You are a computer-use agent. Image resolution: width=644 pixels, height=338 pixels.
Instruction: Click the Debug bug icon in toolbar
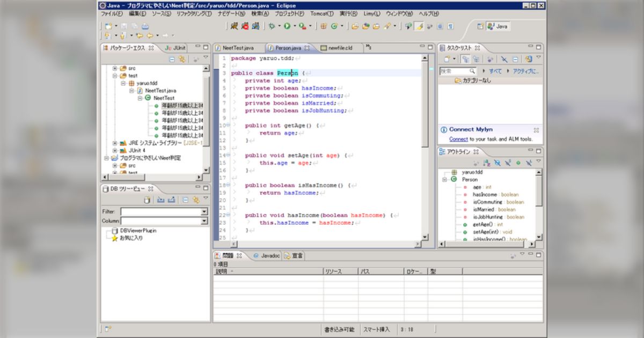272,26
